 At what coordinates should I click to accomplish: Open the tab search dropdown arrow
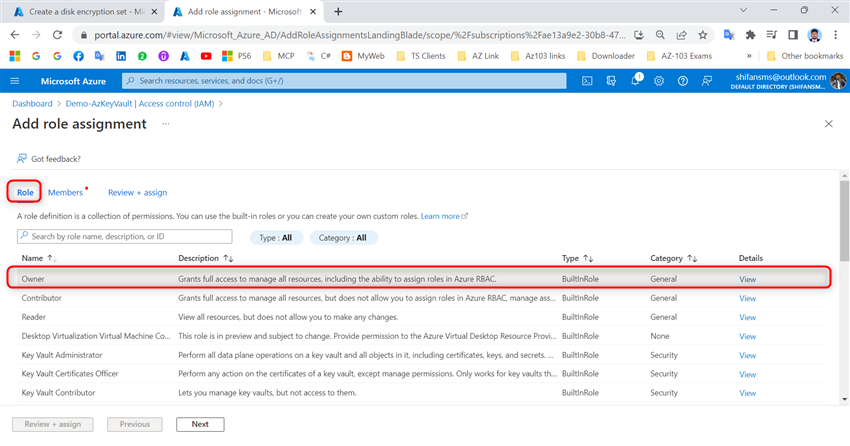pyautogui.click(x=743, y=10)
